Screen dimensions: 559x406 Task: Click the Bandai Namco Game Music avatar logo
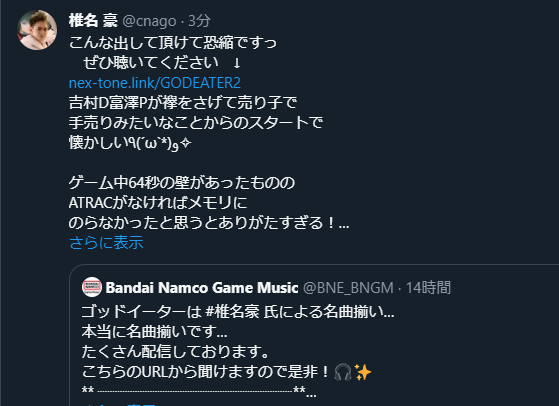[92, 287]
